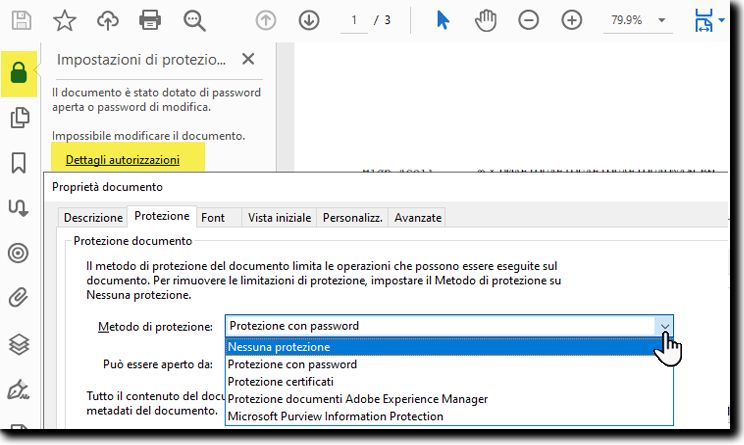The height and width of the screenshot is (445, 744).
Task: Choose Microsoft Purview Information Protection option
Action: pos(449,416)
